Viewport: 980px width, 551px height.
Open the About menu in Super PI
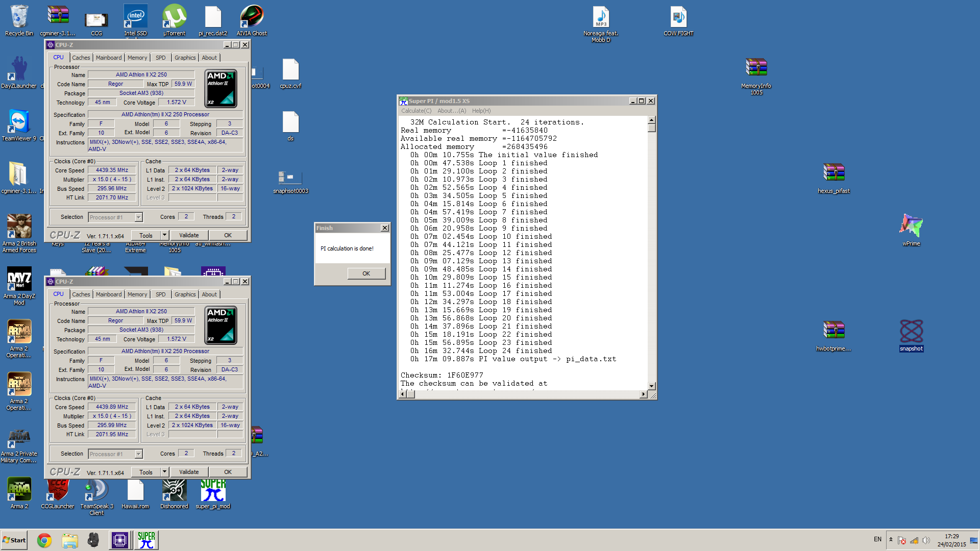tap(452, 111)
